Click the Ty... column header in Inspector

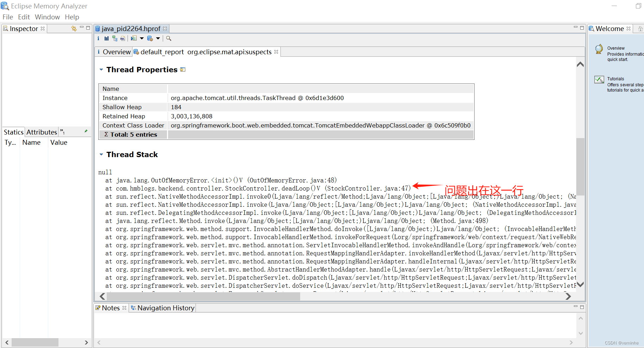click(10, 142)
